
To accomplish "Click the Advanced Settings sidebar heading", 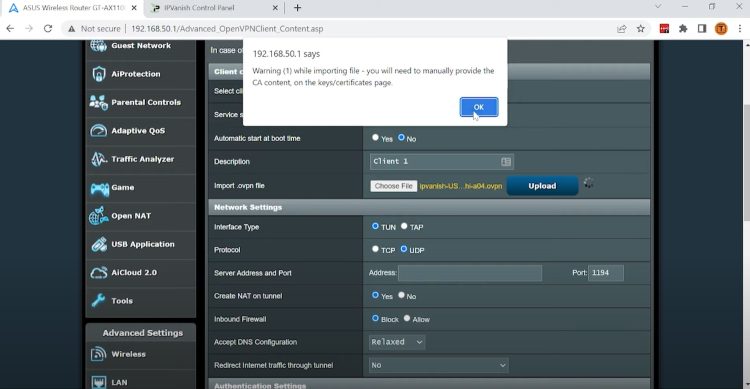I will (143, 333).
